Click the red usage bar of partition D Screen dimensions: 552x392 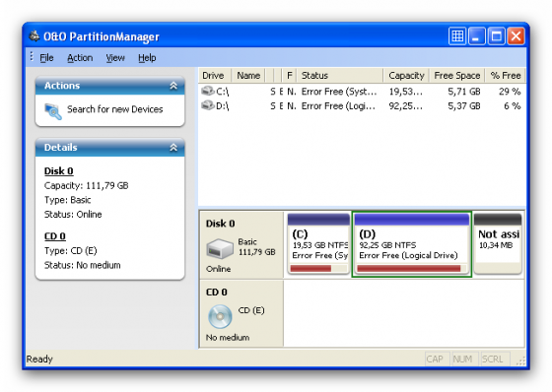409,269
